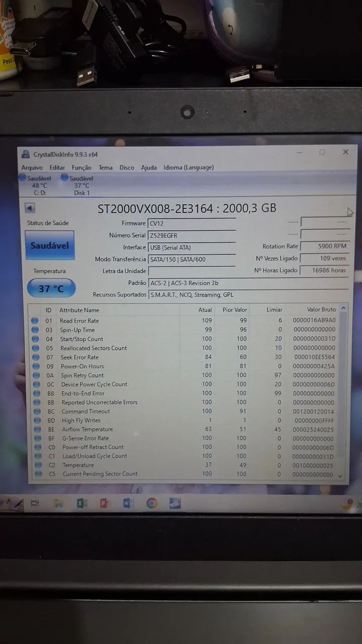Click the Task View taskbar button
362x644 pixels.
(x=35, y=503)
